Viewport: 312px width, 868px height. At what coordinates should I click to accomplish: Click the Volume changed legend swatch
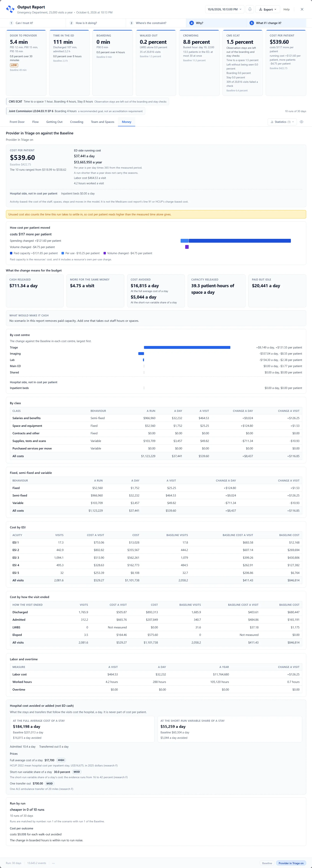(105, 253)
